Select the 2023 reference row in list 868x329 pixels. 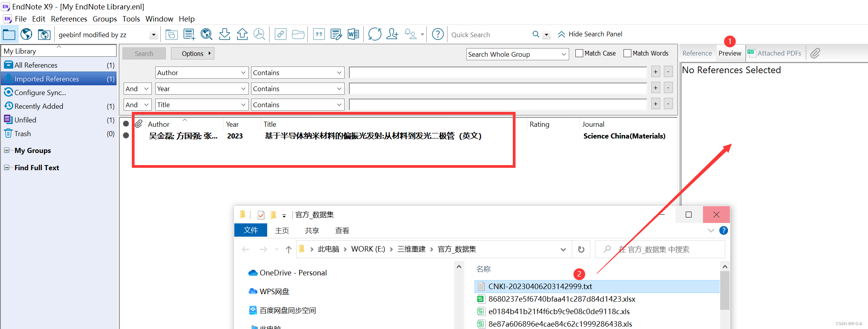[397, 136]
